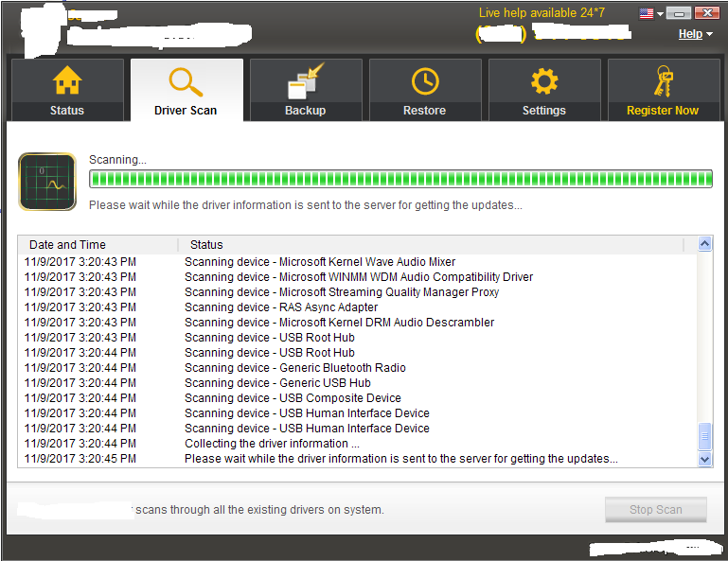Click the Live help available 24*7 text
This screenshot has width=728, height=561.
[x=542, y=12]
